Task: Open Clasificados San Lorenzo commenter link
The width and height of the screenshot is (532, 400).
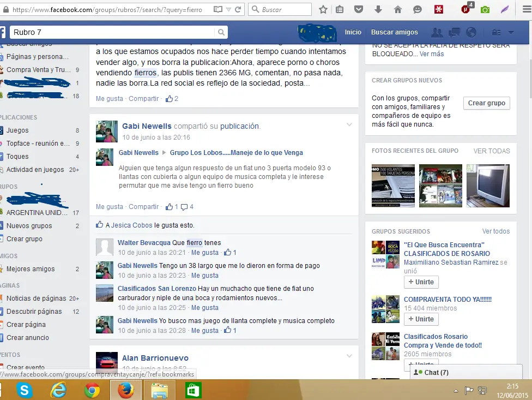Action: click(x=157, y=289)
